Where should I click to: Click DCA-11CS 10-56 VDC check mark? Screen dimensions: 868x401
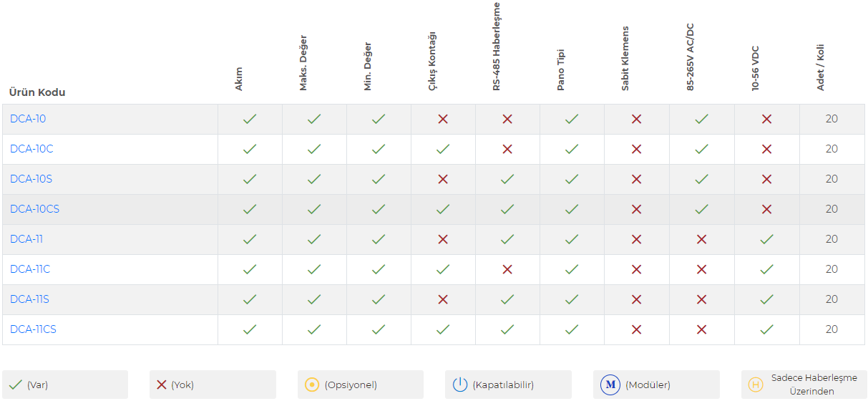[766, 329]
